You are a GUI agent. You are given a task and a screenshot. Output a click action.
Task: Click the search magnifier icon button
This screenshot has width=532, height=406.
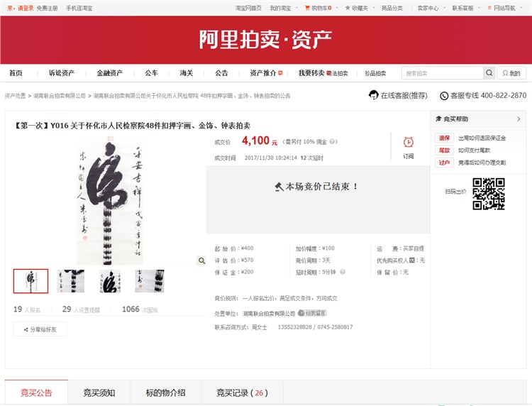(x=489, y=73)
